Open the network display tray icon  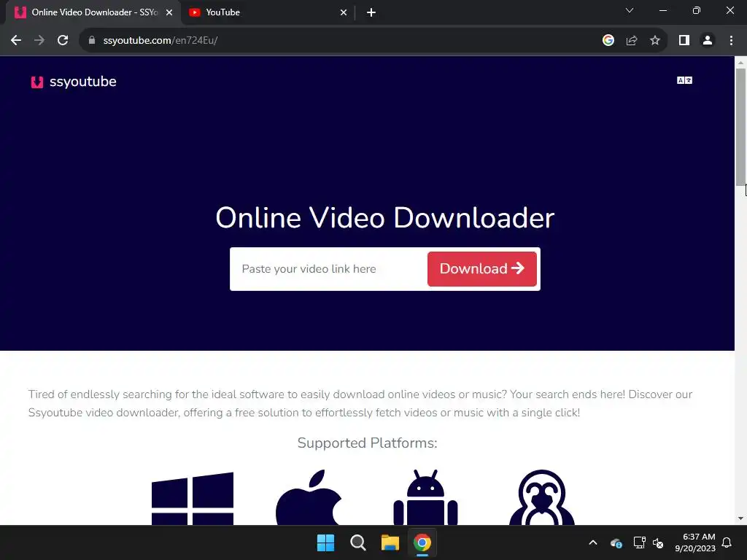tap(639, 542)
